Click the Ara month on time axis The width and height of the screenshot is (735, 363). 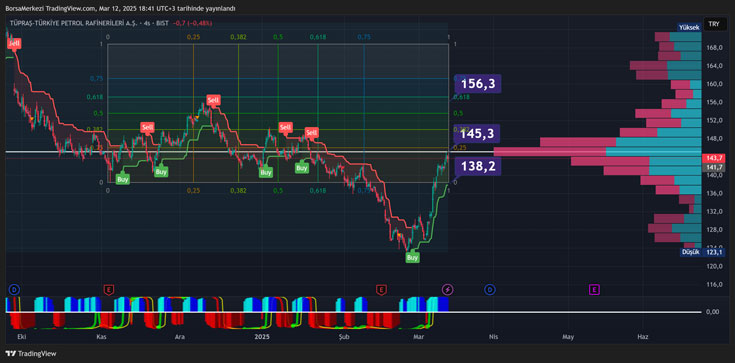click(180, 337)
